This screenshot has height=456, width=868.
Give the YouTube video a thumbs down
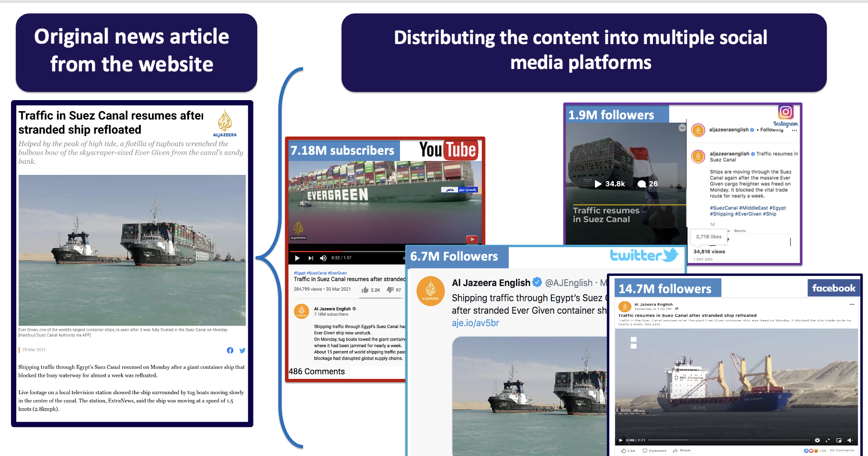[390, 289]
